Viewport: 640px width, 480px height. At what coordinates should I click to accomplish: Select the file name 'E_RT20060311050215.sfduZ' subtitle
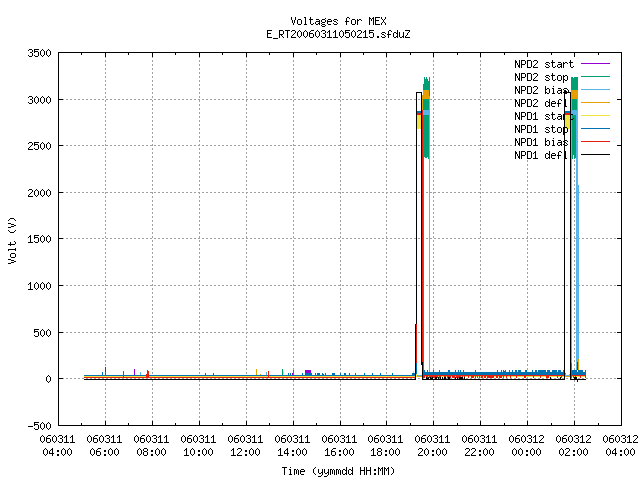(338, 34)
